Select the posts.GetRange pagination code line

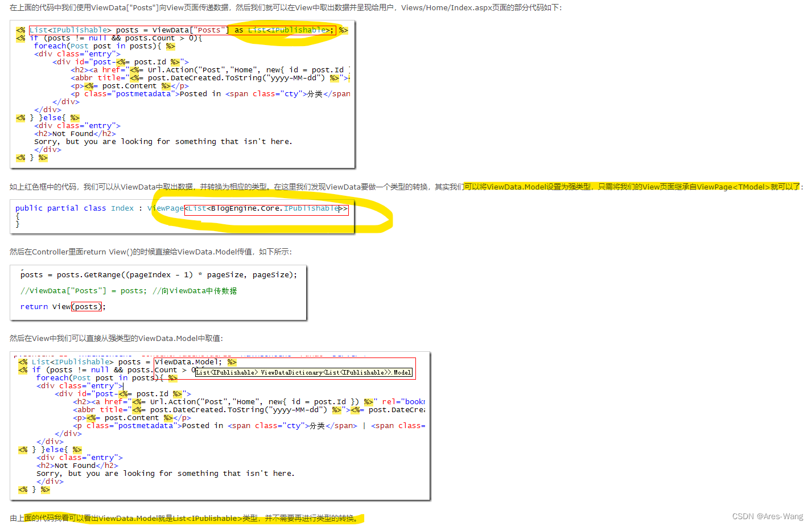pos(158,274)
